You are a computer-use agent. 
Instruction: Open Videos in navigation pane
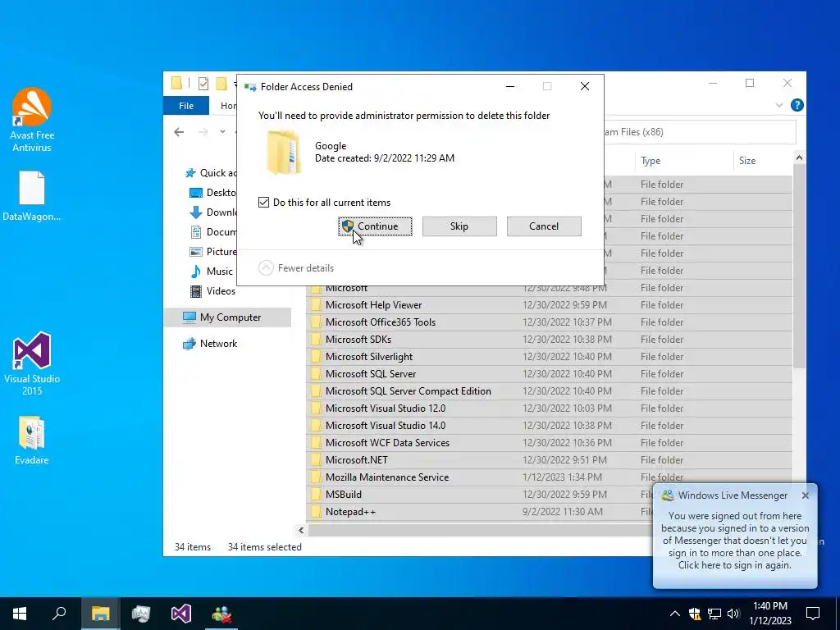pos(213,291)
